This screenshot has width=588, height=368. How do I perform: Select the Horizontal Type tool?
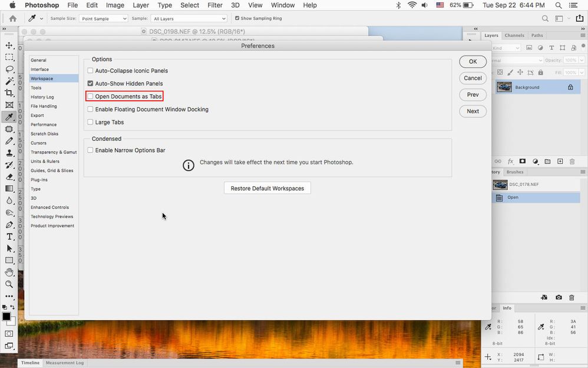9,236
